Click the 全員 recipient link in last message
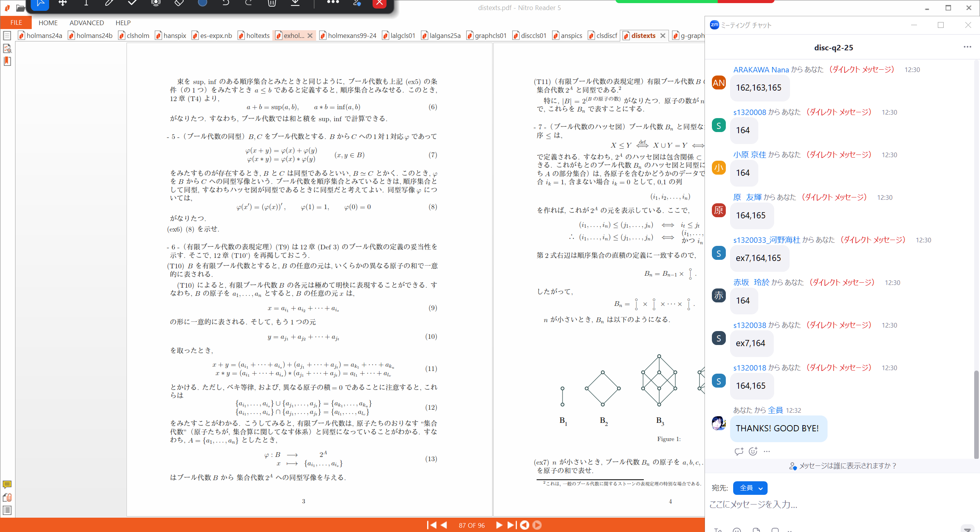980x532 pixels. point(775,410)
